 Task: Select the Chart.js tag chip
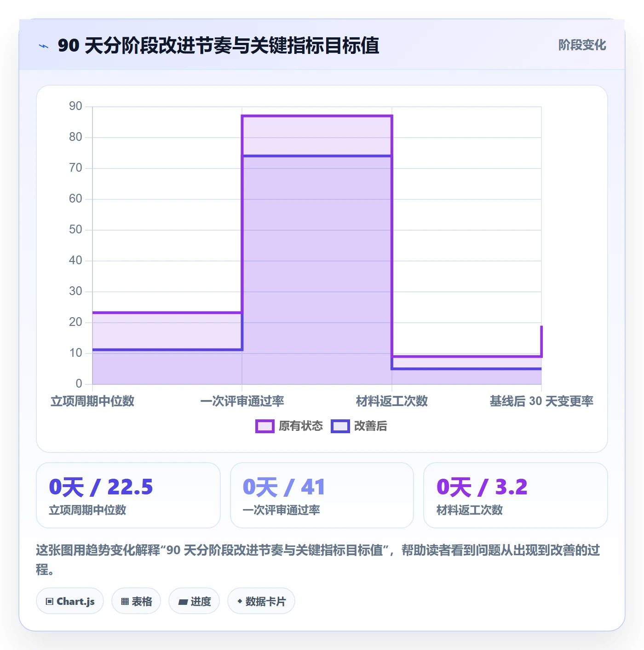[70, 601]
